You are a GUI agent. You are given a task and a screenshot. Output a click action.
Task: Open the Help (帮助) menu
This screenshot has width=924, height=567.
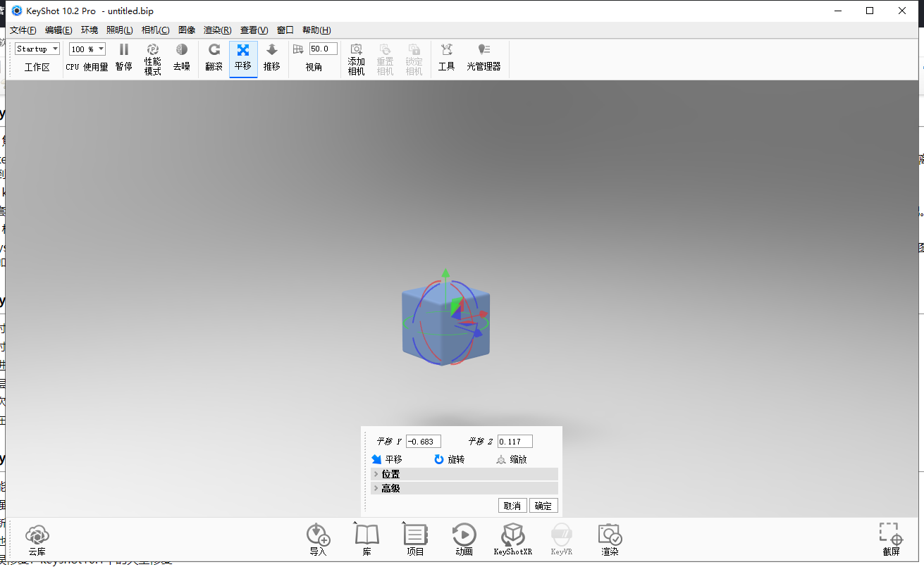coord(316,30)
